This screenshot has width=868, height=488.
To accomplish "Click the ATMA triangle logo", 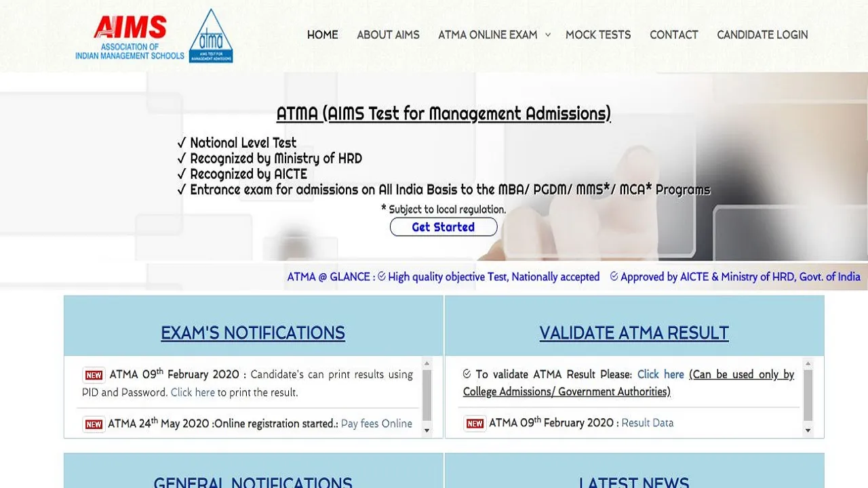I will click(x=211, y=37).
